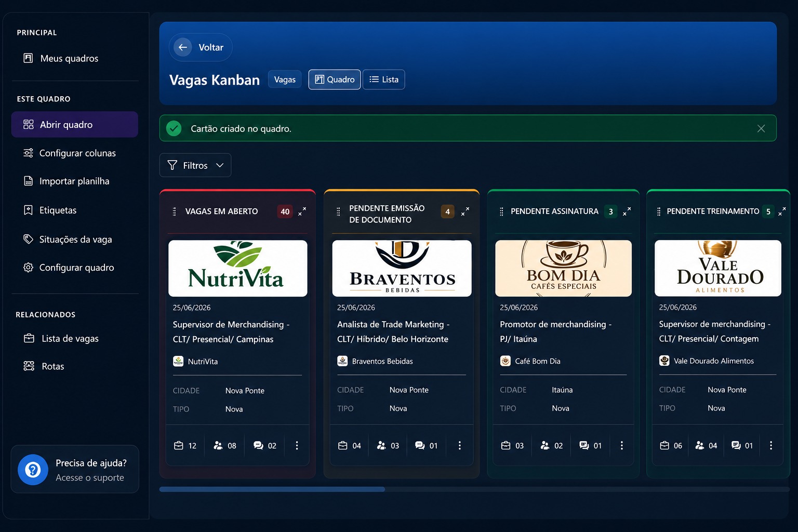Click the Acesse o suporte link
This screenshot has height=532, width=798.
[x=90, y=478]
